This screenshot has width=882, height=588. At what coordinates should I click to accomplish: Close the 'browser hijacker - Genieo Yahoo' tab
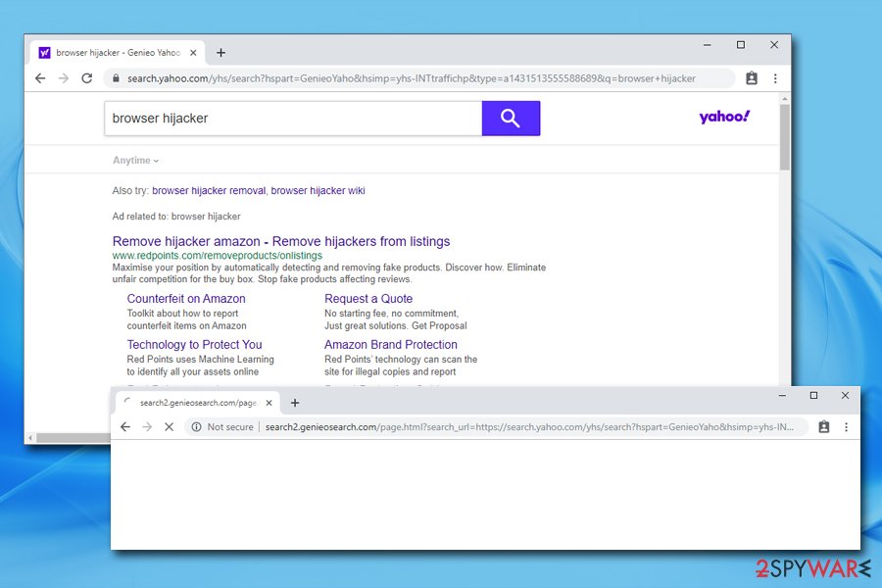coord(193,52)
